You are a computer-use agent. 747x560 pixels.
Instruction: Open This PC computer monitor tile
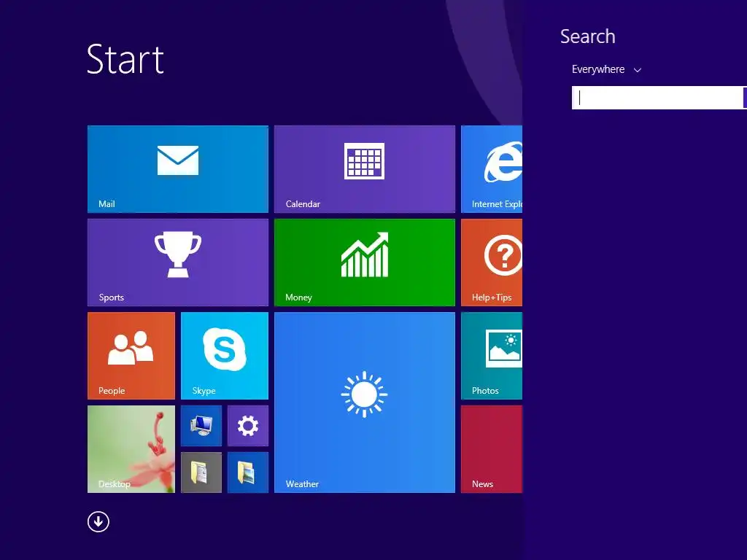pyautogui.click(x=201, y=426)
